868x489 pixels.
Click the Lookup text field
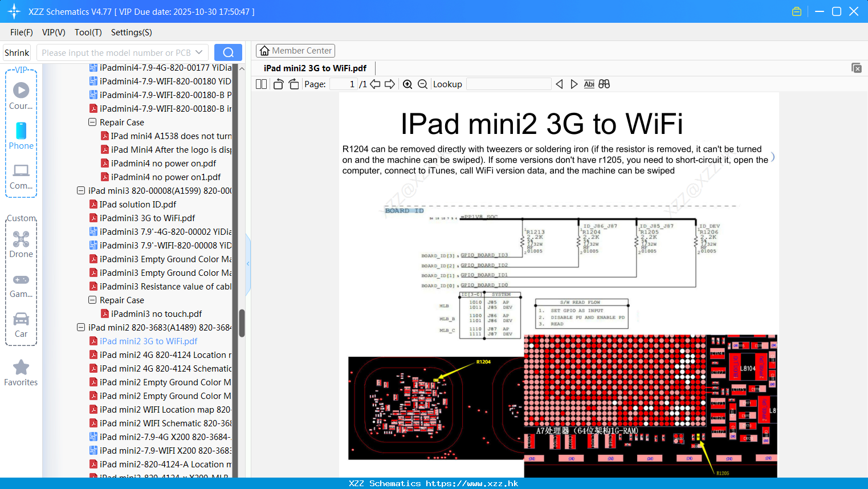click(x=509, y=84)
